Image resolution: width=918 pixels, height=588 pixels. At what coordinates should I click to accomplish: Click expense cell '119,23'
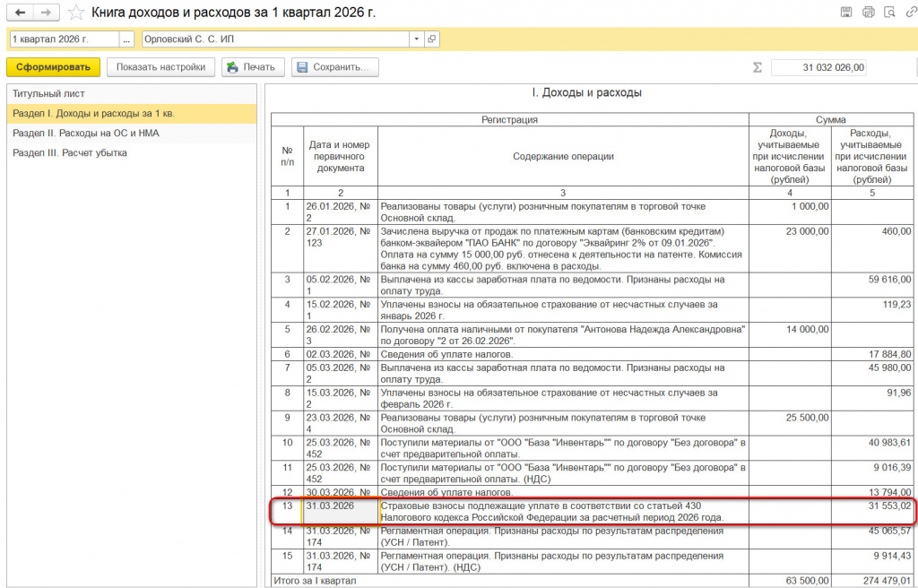click(x=872, y=310)
